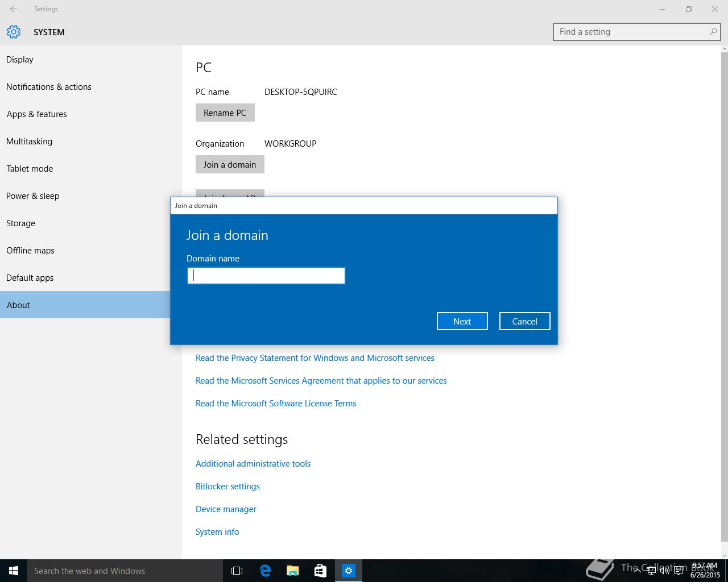This screenshot has width=728, height=582.
Task: Open the Bitlocker settings link
Action: tap(227, 487)
